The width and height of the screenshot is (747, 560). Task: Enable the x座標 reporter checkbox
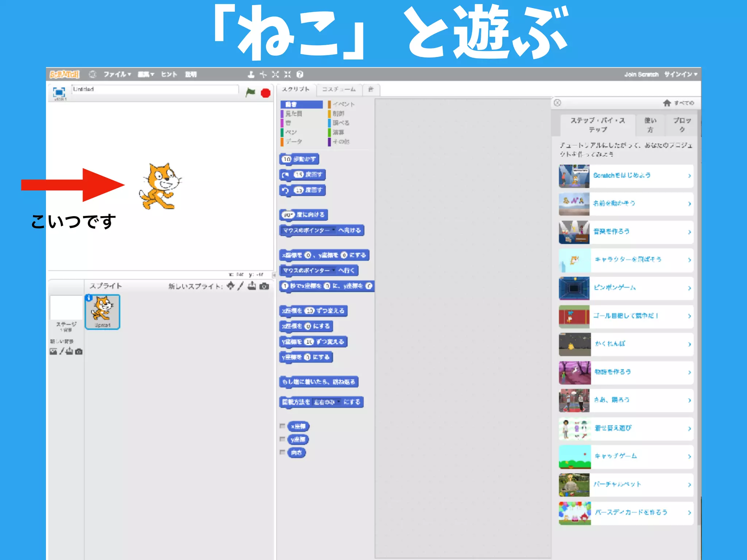[x=282, y=426]
